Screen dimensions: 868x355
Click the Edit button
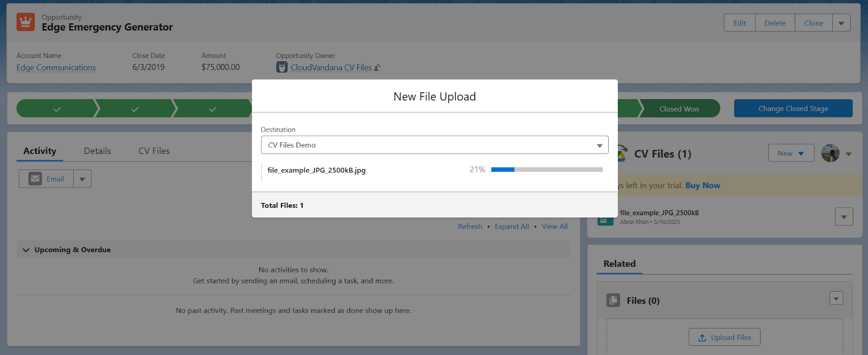point(739,23)
